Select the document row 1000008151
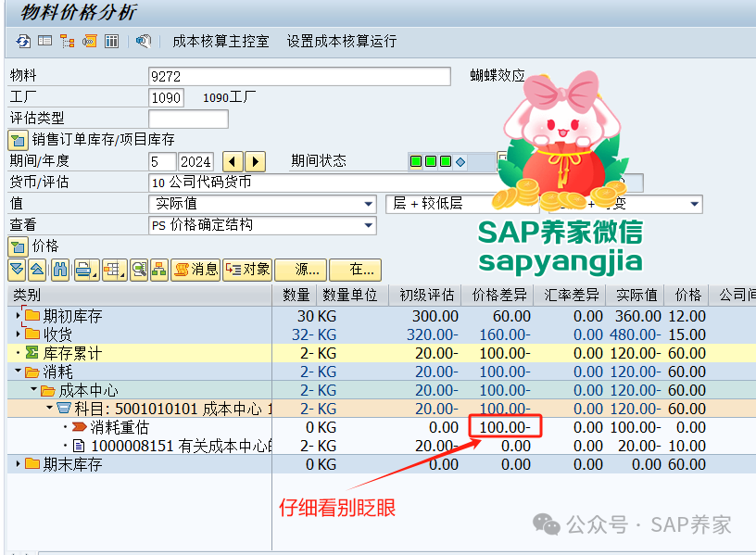Viewport: 756px width, 555px height. coord(381,446)
